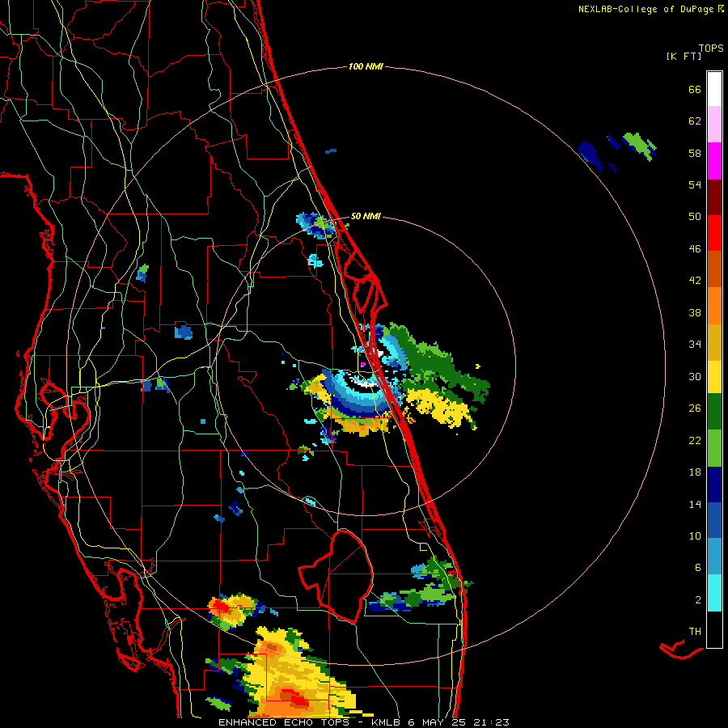Click the "ENHANCED ECHO TOPS - KMLB" caption
Image resolution: width=728 pixels, height=728 pixels.
tap(309, 722)
